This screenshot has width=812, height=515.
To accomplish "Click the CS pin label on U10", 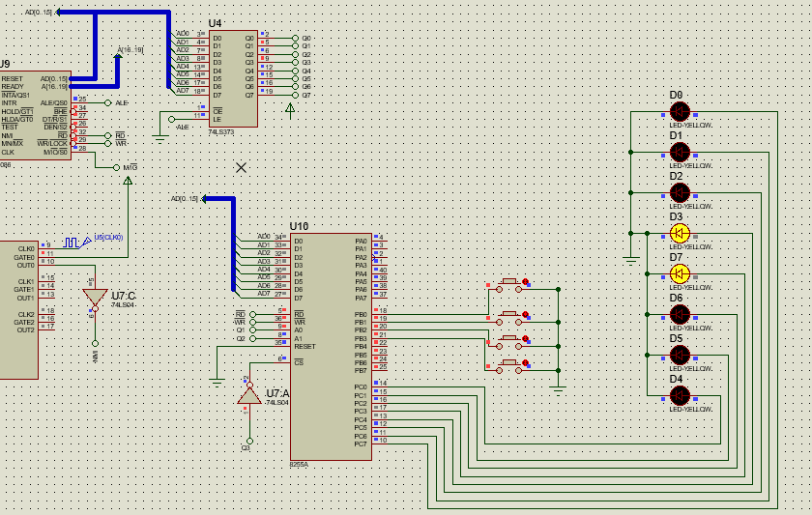I will (299, 362).
